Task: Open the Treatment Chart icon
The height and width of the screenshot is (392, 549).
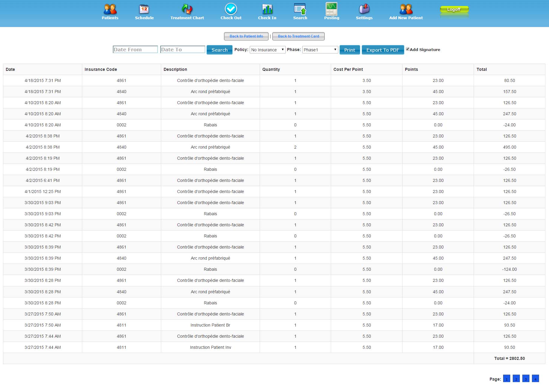Action: (x=187, y=10)
